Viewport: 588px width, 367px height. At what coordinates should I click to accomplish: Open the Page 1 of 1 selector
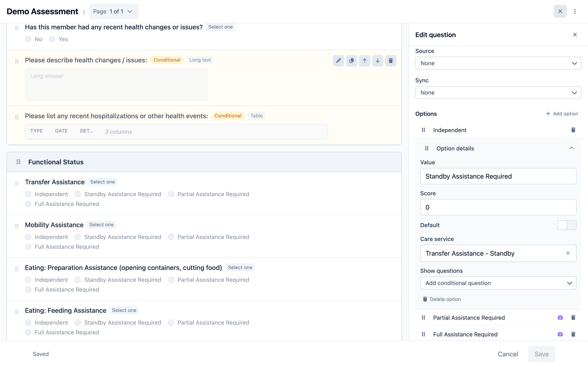[114, 11]
